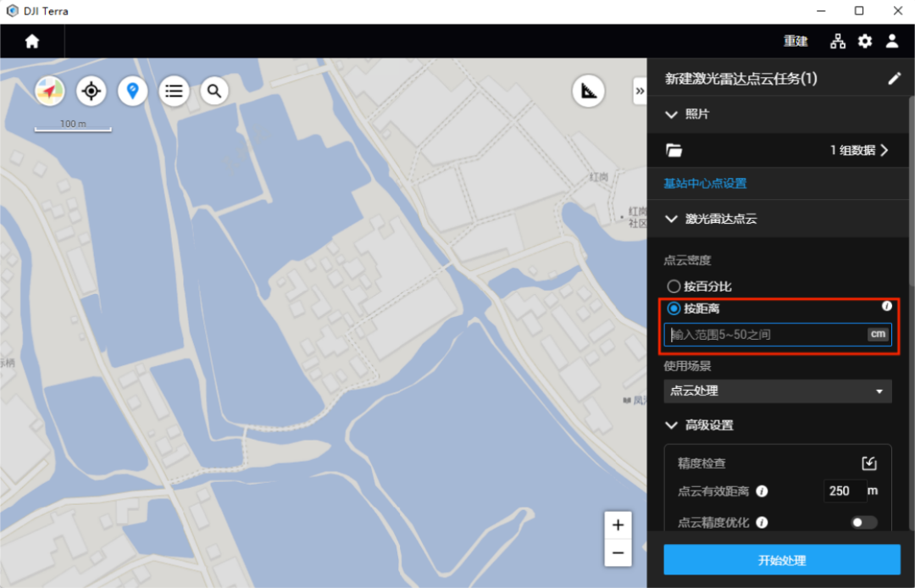Click the point density distance input field
The image size is (915, 588).
(x=765, y=335)
